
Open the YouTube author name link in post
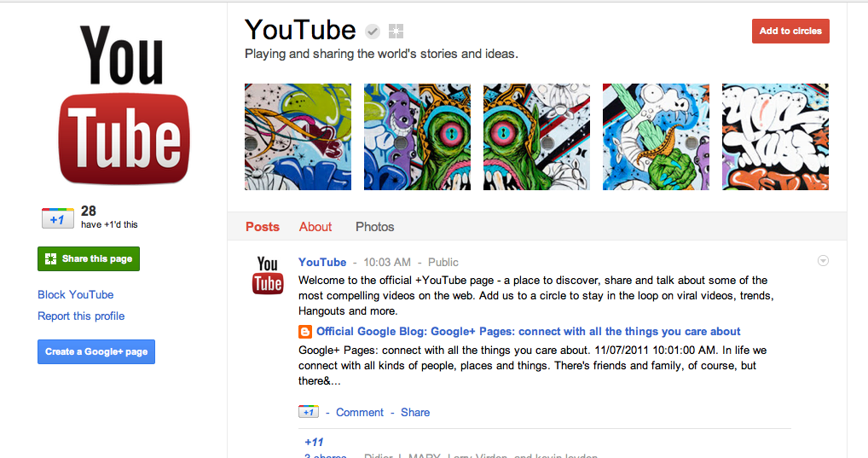pyautogui.click(x=322, y=262)
